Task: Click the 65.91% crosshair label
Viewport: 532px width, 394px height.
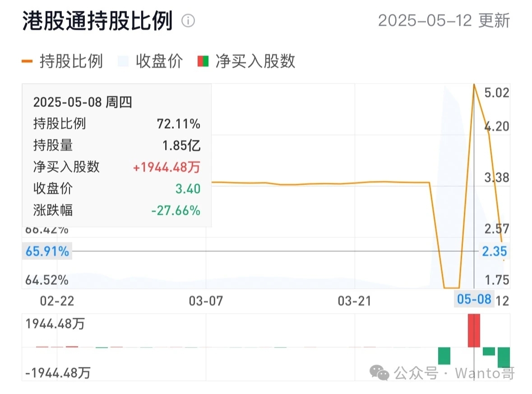Action: [x=47, y=251]
